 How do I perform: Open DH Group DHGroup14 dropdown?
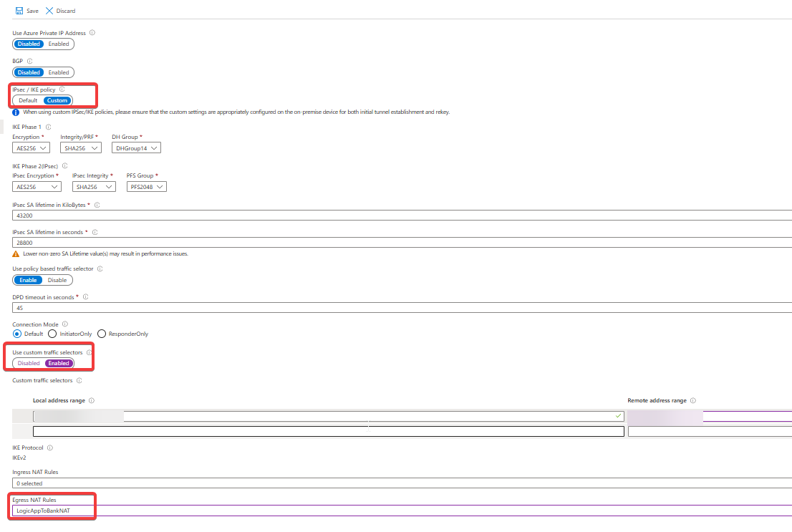point(136,148)
